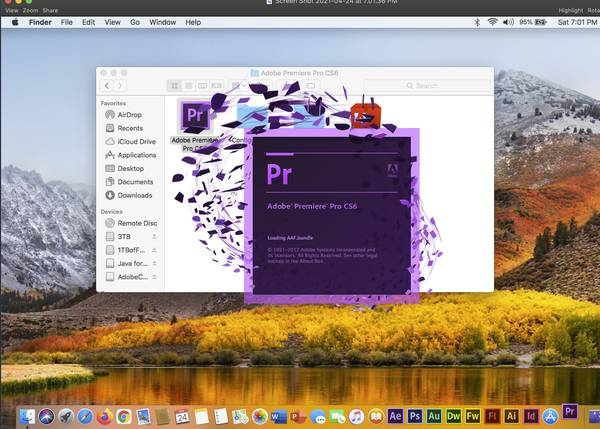The width and height of the screenshot is (600, 429).
Task: Open Reminders app in the dock
Action: click(221, 416)
